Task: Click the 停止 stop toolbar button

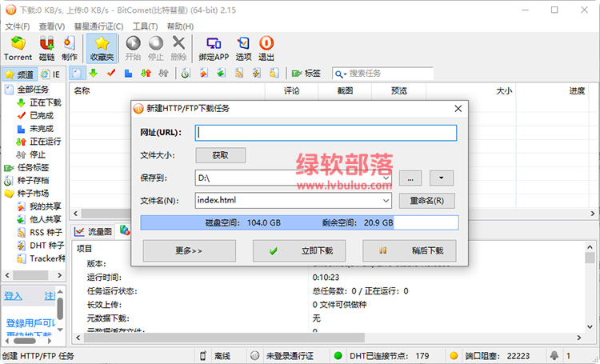Action: 156,48
